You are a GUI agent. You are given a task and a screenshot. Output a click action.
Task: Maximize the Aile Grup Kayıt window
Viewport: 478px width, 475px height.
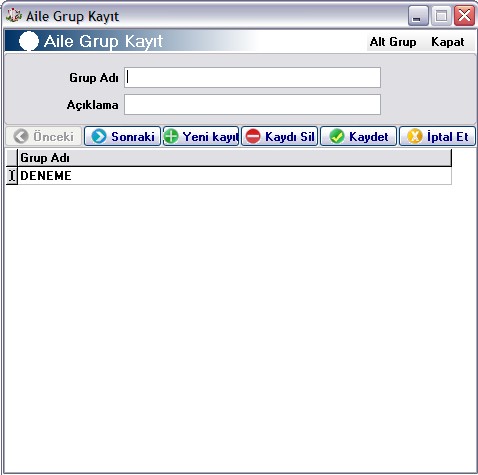tap(441, 16)
